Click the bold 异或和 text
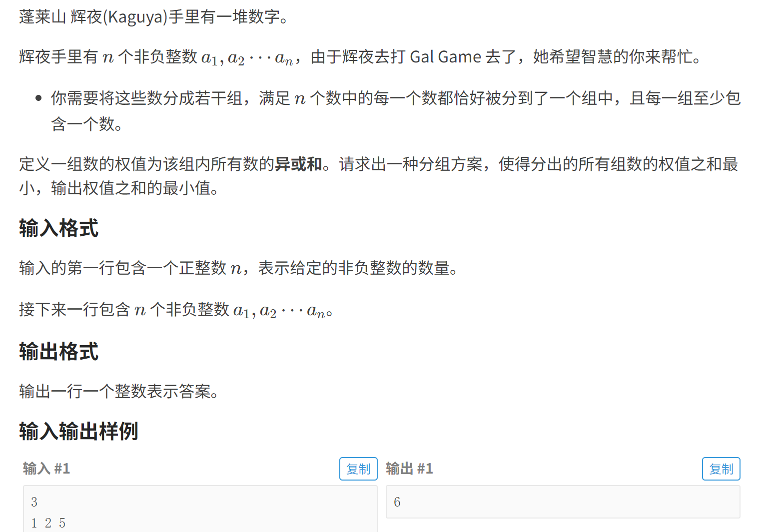The image size is (762, 532). pyautogui.click(x=299, y=164)
